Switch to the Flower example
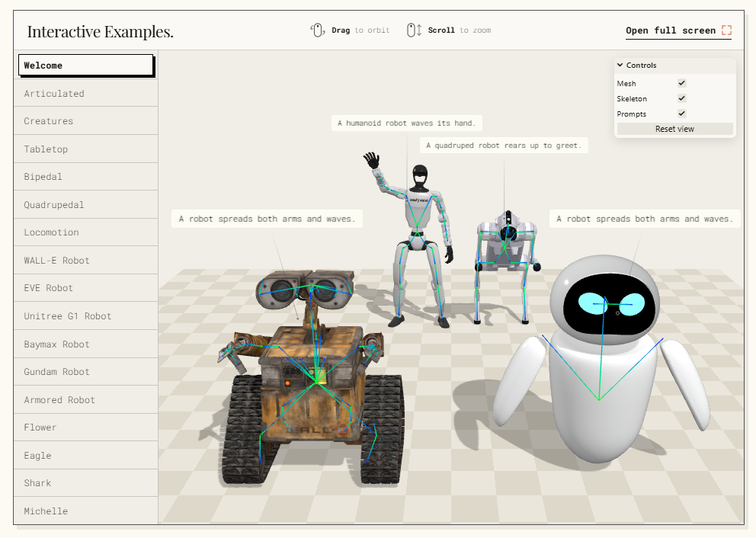Viewport: 756px width, 538px height. point(86,427)
